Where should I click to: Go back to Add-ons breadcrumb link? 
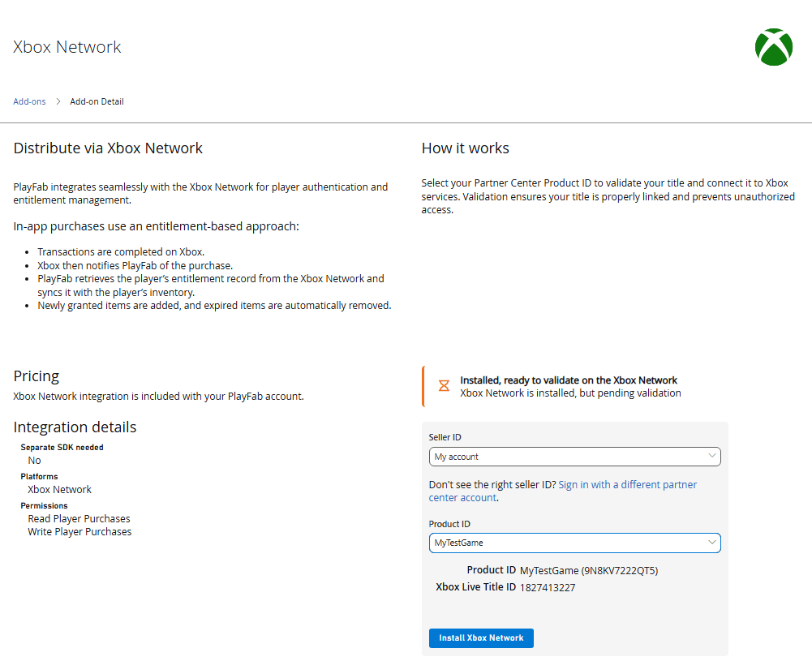[29, 101]
